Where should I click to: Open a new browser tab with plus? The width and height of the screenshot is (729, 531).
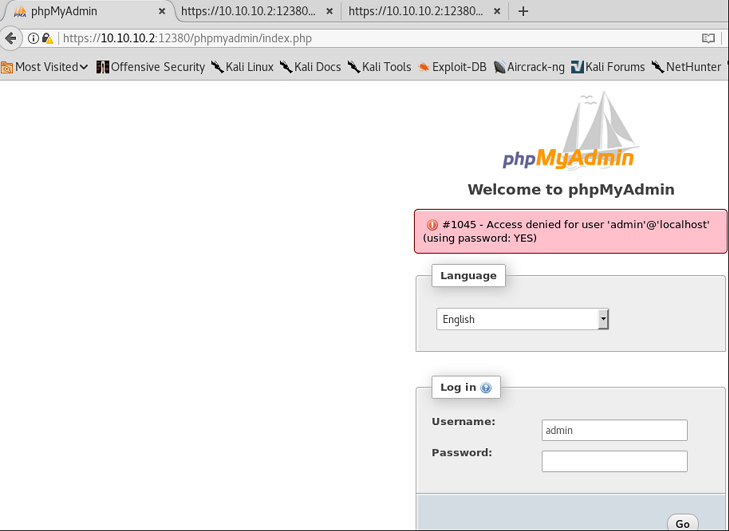click(523, 11)
